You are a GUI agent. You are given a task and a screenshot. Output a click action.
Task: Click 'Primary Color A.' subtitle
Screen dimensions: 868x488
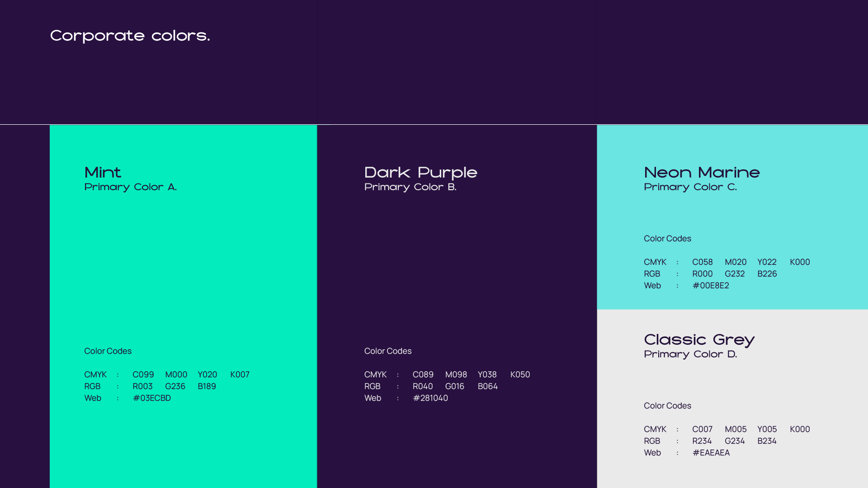pyautogui.click(x=130, y=187)
